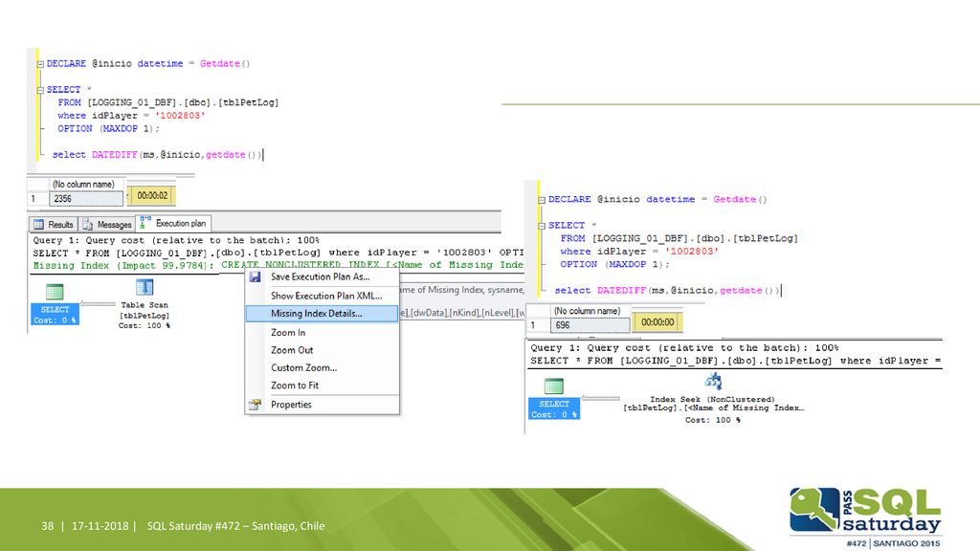Collapse SELECT block in left query editor

point(40,90)
